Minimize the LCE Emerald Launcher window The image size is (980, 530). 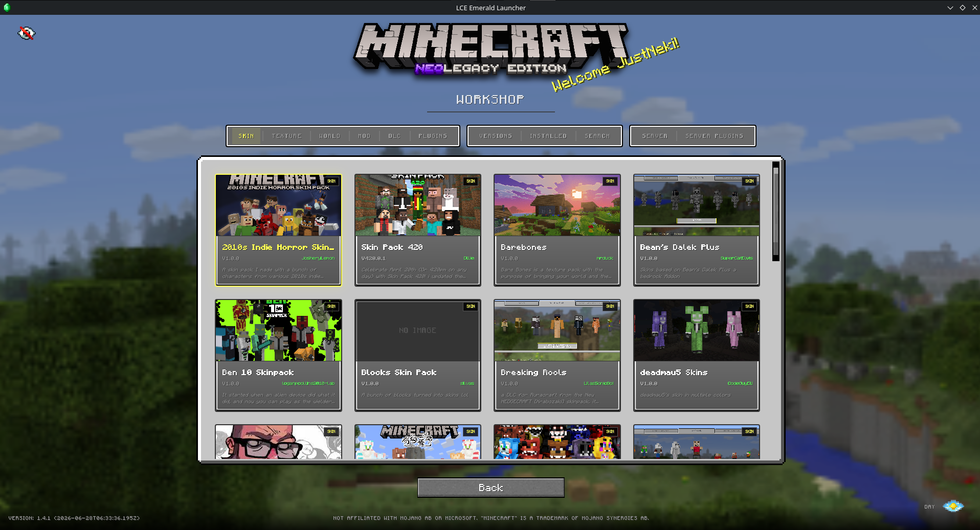(x=950, y=8)
